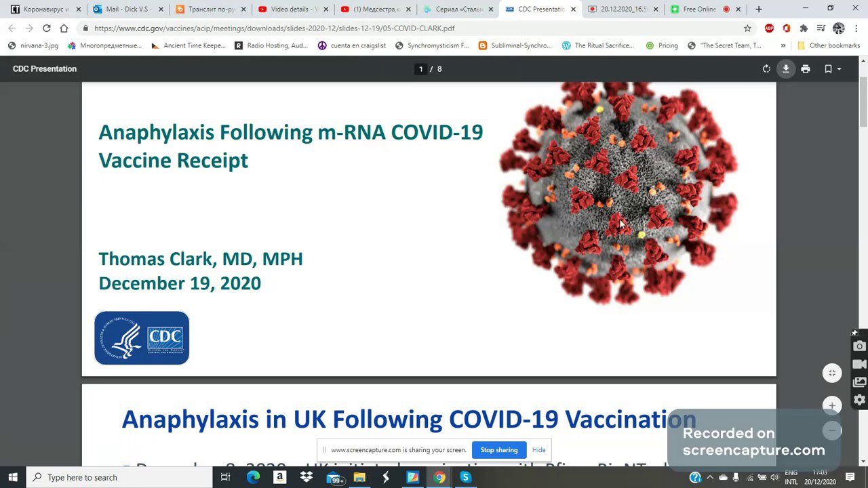This screenshot has width=868, height=488.
Task: Switch to the Транслит по-русски tab
Action: [x=210, y=9]
